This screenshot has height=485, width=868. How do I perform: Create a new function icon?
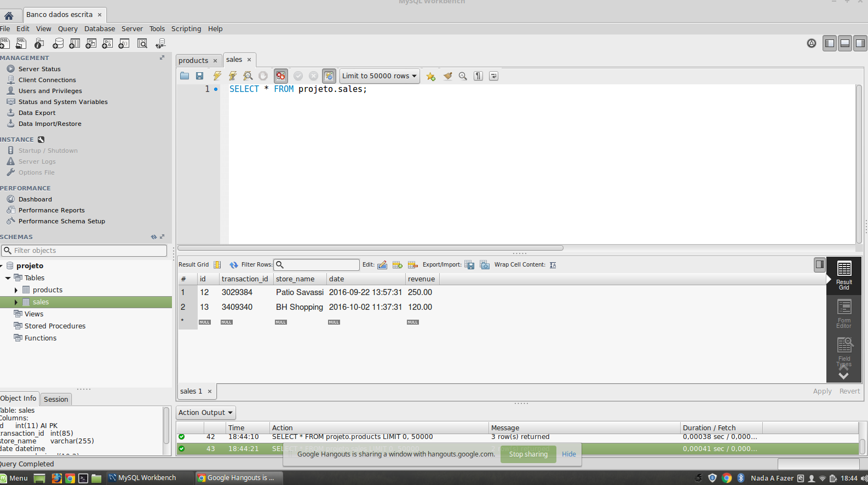tap(124, 43)
